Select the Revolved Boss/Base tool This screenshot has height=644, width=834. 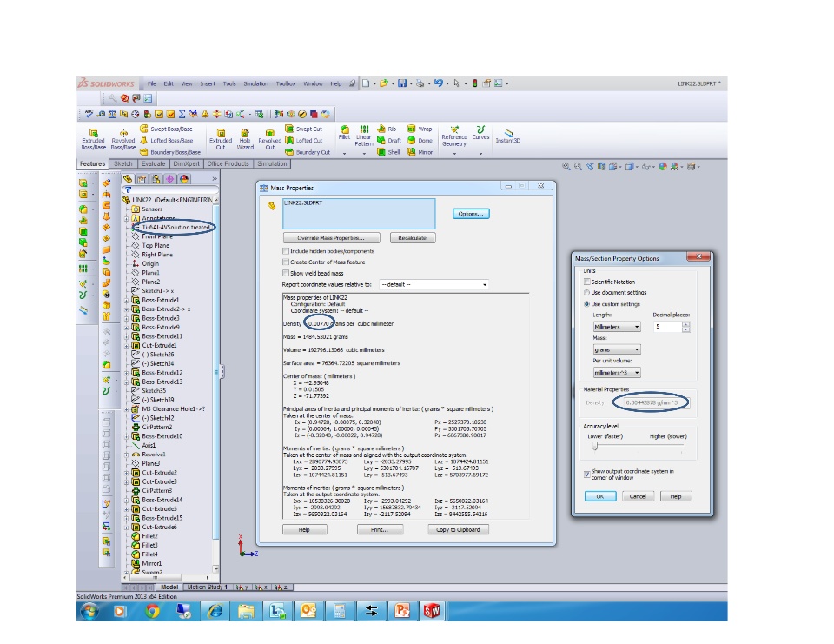(122, 139)
